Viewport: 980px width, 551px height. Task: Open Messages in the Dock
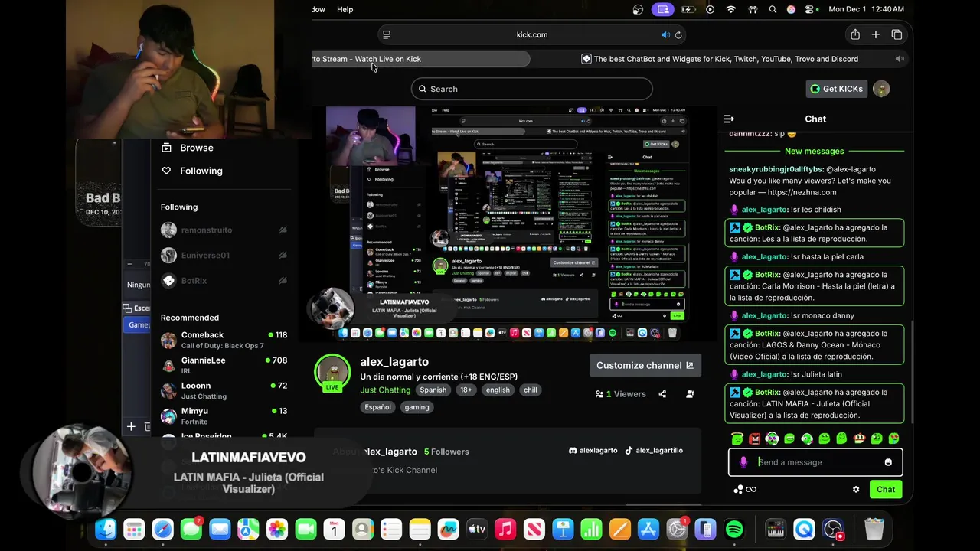tap(191, 529)
